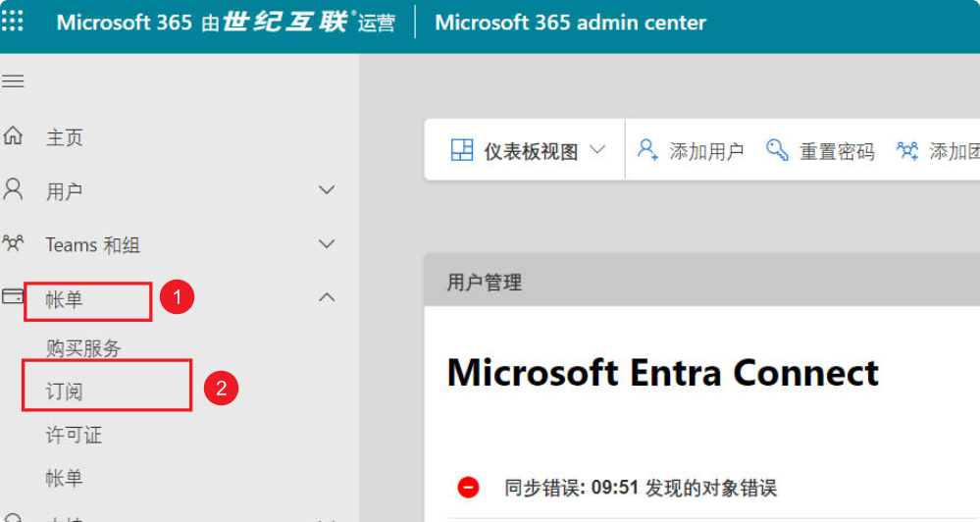This screenshot has width=980, height=522.
Task: Select the 仪表板视图 label
Action: [x=532, y=151]
